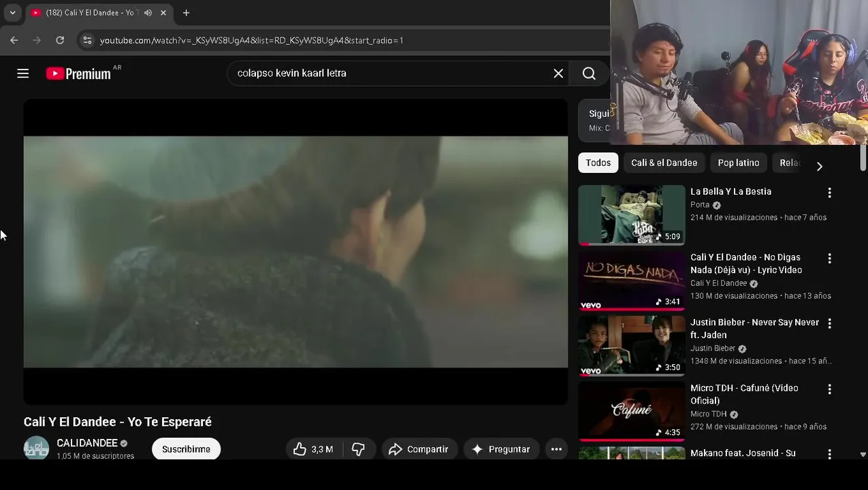Image resolution: width=868 pixels, height=490 pixels.
Task: Like the video (3,3 M)
Action: coord(313,449)
